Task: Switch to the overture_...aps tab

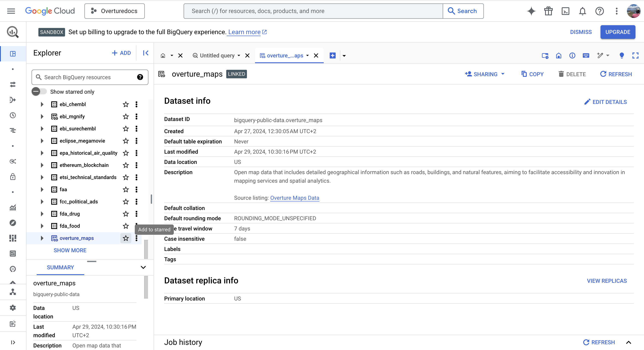Action: 285,55
